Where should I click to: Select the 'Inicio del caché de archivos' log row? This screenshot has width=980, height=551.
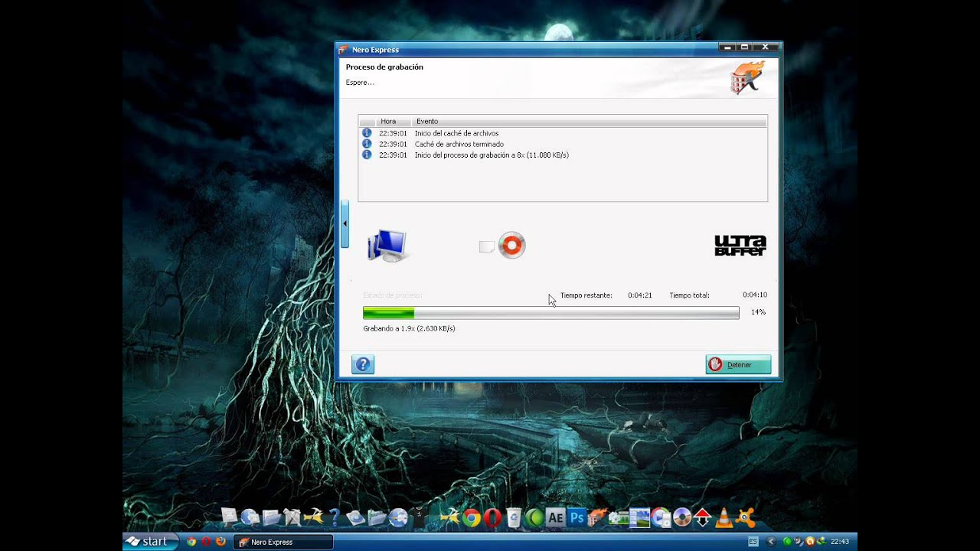[x=563, y=133]
